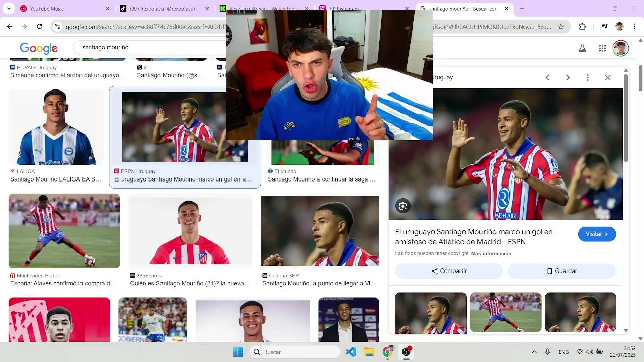The height and width of the screenshot is (362, 644).
Task: Click the taskbar Buscar search box
Action: 295,352
